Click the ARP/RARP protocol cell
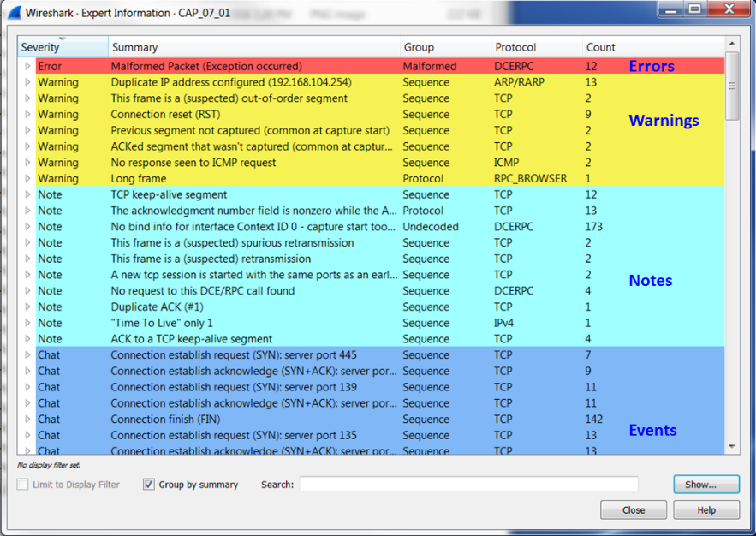 tap(519, 82)
